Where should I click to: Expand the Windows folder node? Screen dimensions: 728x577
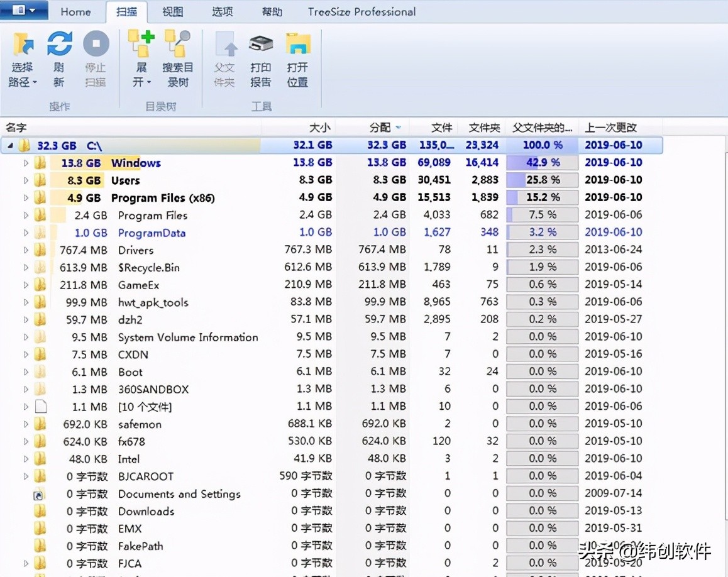pos(26,163)
